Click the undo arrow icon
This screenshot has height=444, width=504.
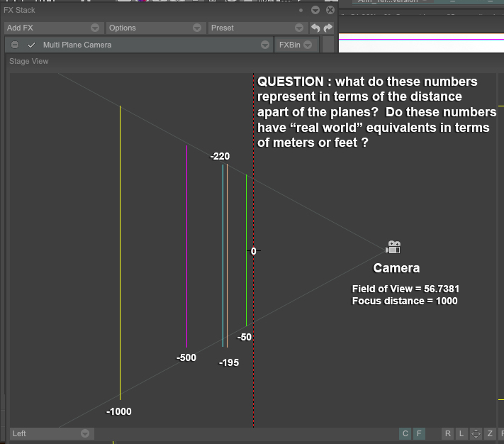pos(315,28)
